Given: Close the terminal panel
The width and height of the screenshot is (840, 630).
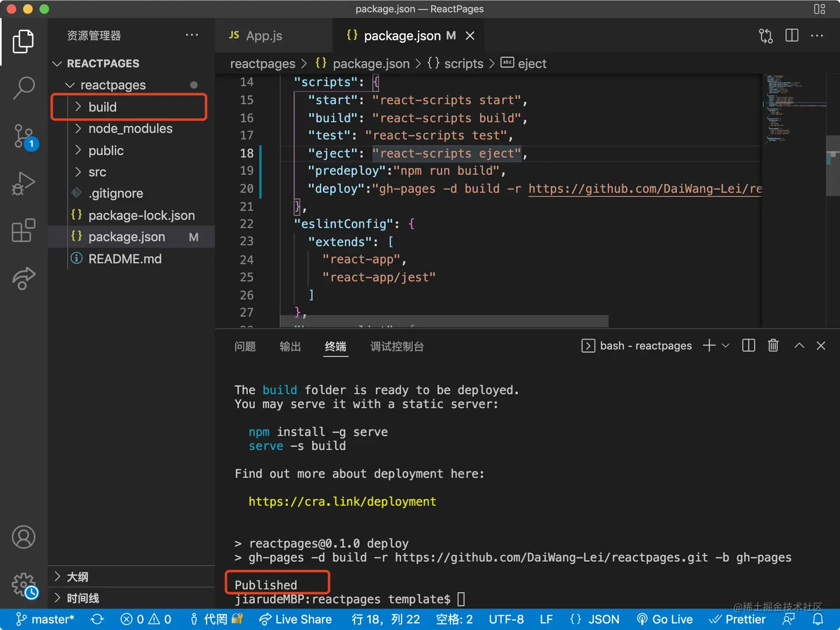Looking at the screenshot, I should pyautogui.click(x=821, y=346).
